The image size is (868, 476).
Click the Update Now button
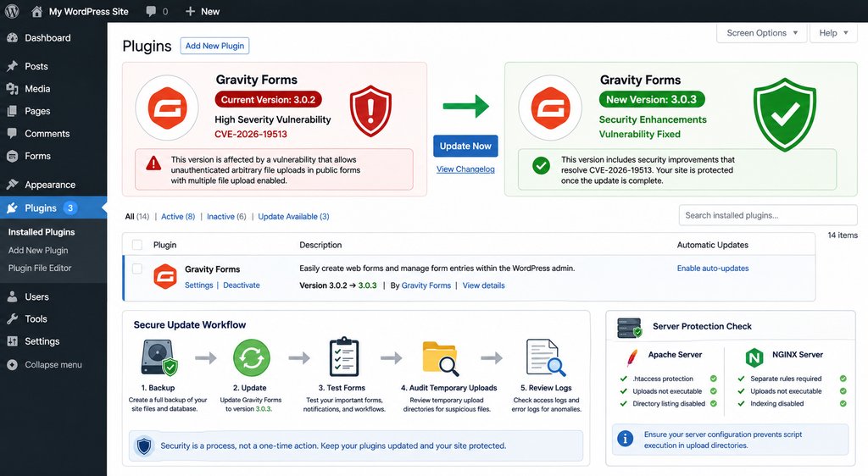click(465, 146)
